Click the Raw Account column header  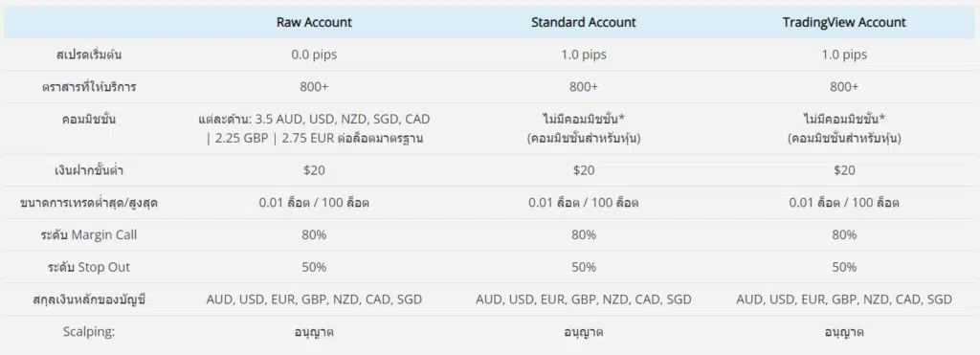314,23
